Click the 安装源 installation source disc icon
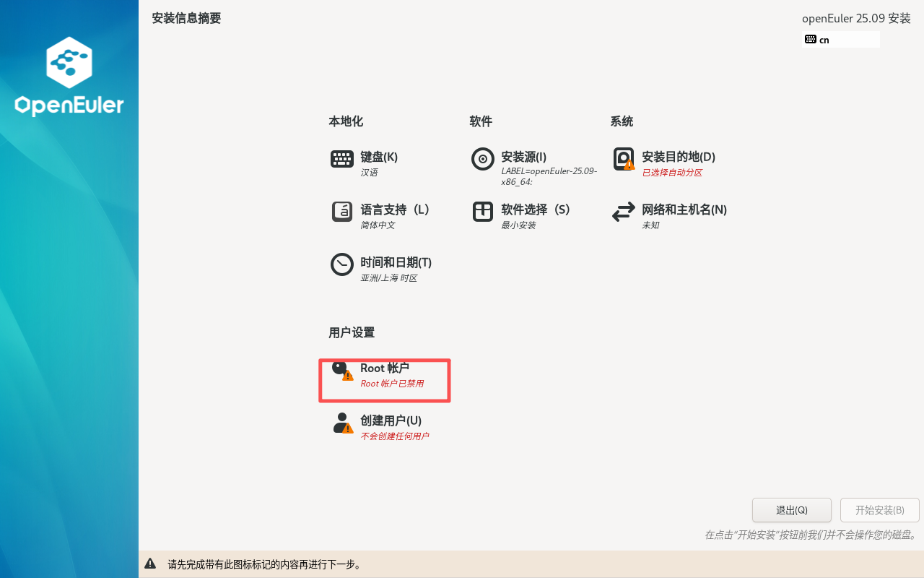Image resolution: width=924 pixels, height=578 pixels. click(x=483, y=159)
